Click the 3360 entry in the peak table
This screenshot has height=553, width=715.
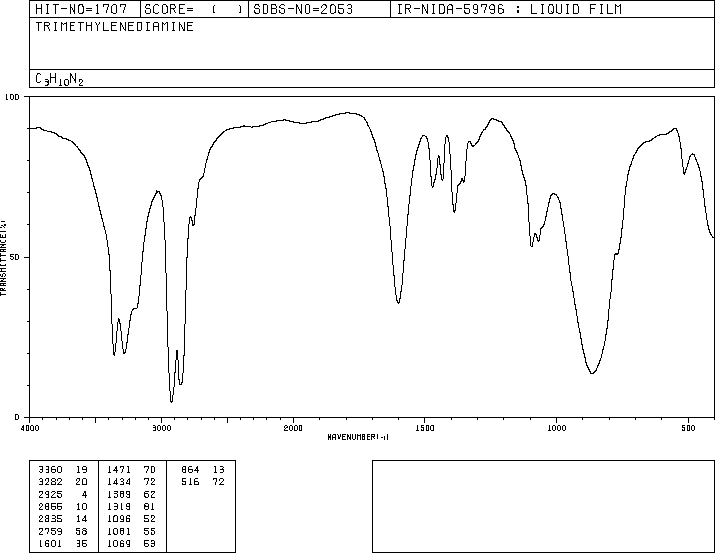[50, 470]
